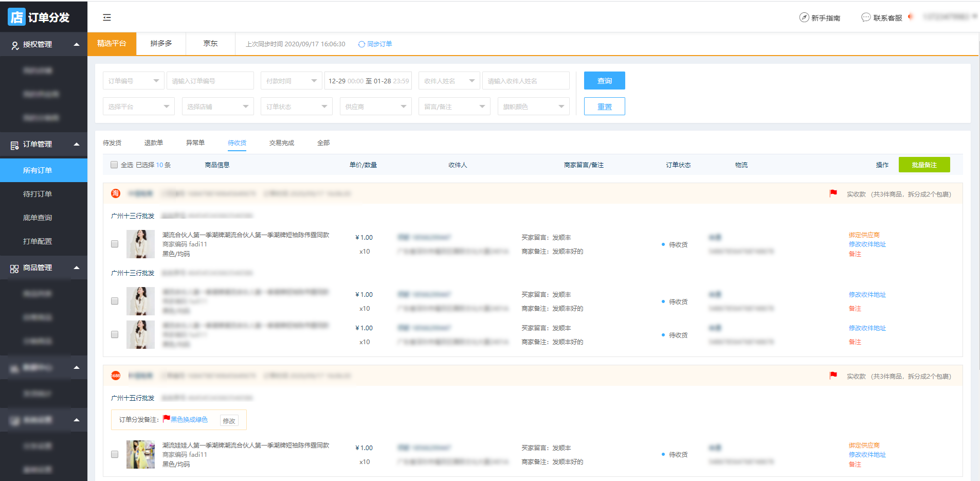The image size is (980, 481).
Task: Switch to the 拼多多 platform tab
Action: click(x=161, y=44)
